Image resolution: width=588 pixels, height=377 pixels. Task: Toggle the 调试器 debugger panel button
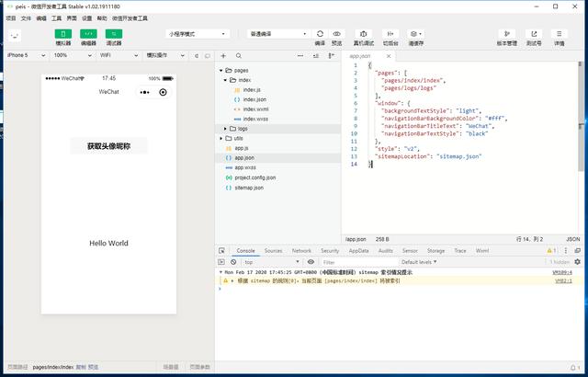(114, 34)
